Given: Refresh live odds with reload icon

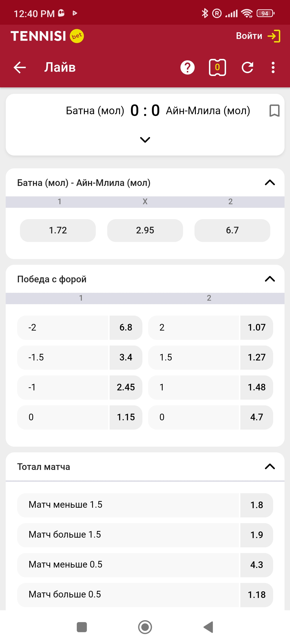Looking at the screenshot, I should click(x=247, y=67).
